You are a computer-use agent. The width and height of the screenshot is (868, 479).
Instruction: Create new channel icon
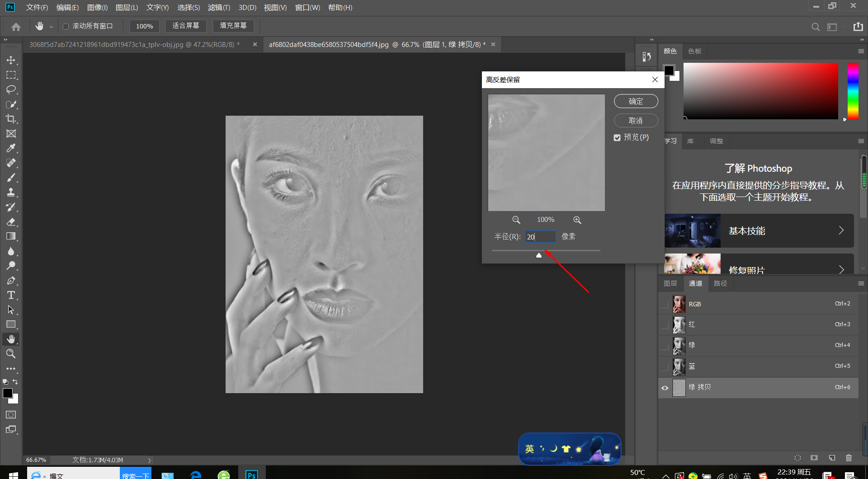[x=832, y=458]
